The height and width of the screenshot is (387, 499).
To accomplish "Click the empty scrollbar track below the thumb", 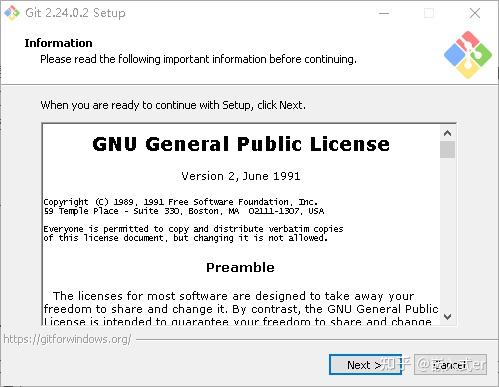I will click(x=447, y=234).
